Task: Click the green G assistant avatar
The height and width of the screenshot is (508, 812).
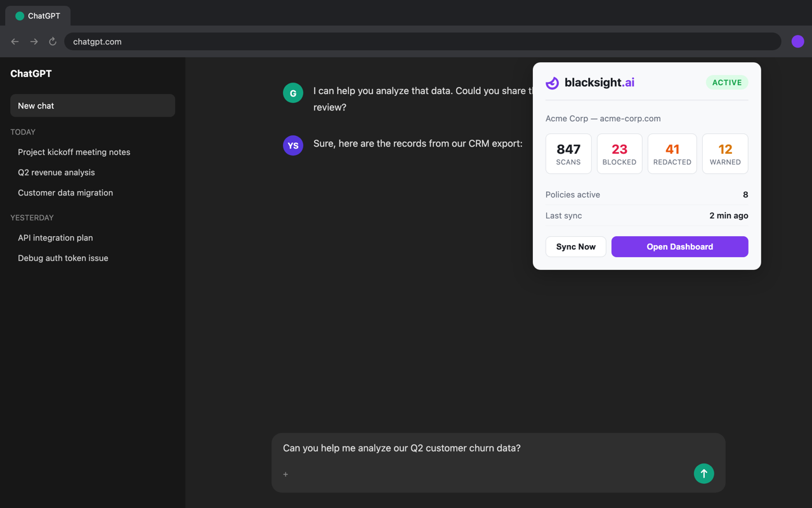Action: coord(293,93)
